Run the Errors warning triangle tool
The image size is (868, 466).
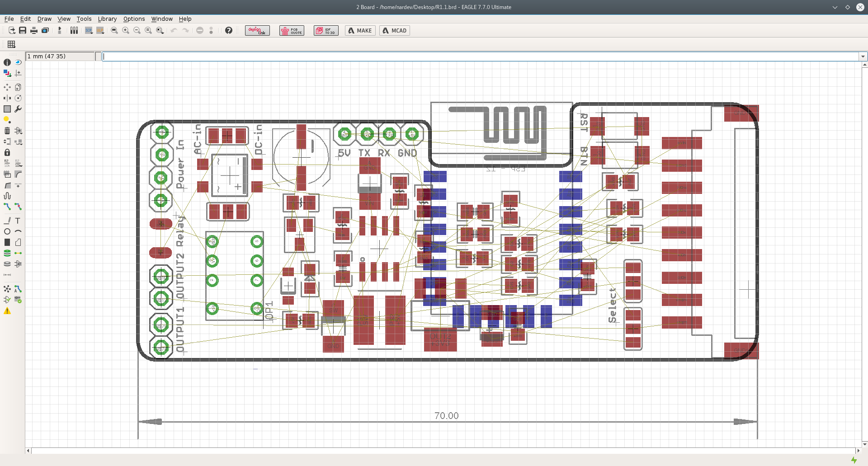click(x=7, y=311)
